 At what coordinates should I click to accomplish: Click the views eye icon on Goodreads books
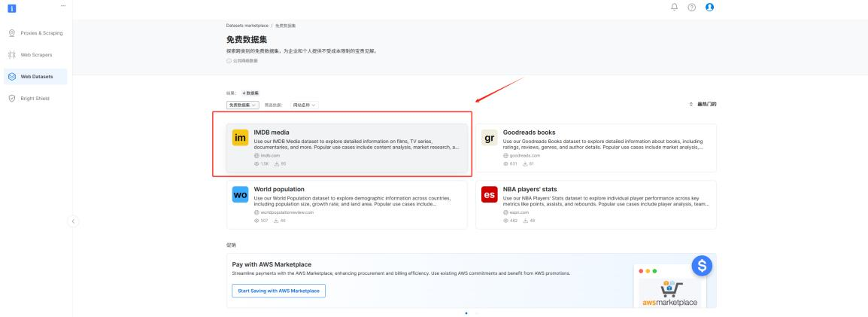[x=506, y=164]
